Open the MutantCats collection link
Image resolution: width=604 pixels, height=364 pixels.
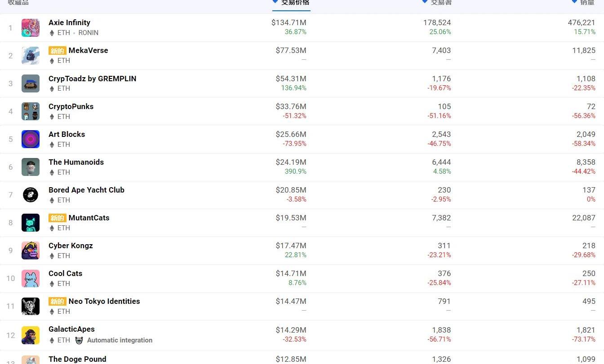[89, 218]
